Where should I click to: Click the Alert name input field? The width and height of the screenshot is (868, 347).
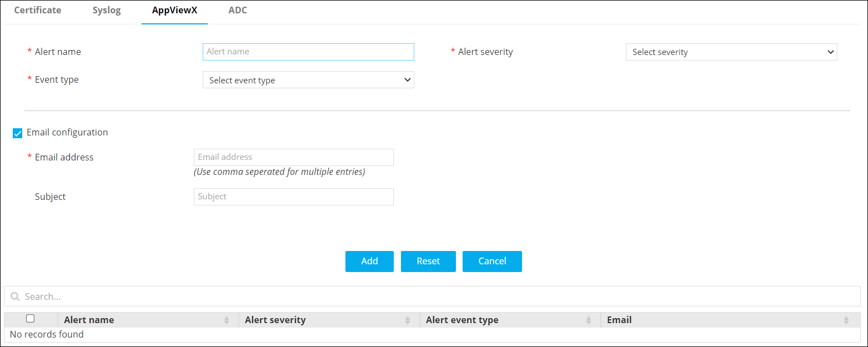[x=308, y=52]
